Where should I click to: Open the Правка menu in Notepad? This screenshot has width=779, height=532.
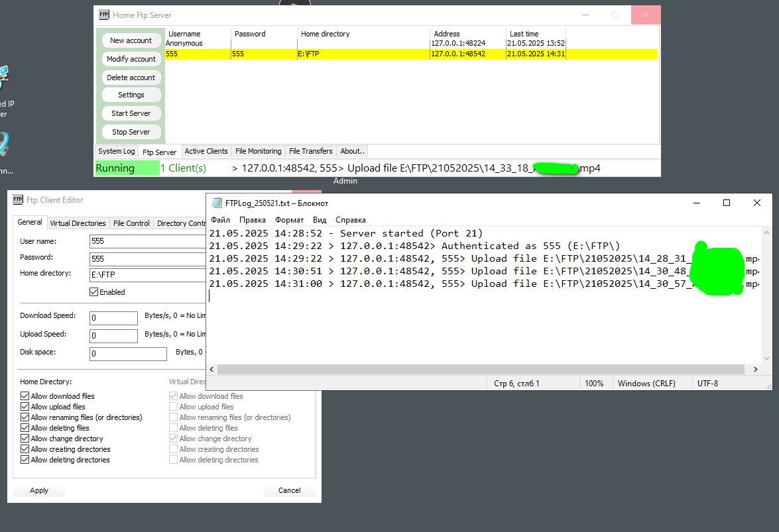(x=253, y=220)
